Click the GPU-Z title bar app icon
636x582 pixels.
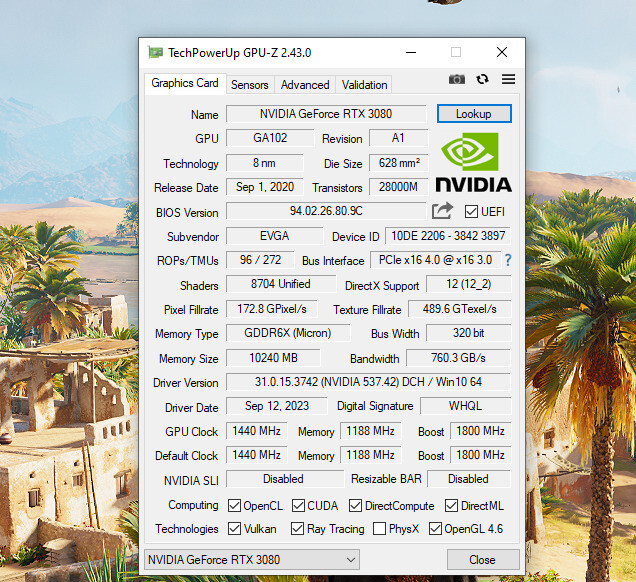[x=155, y=52]
